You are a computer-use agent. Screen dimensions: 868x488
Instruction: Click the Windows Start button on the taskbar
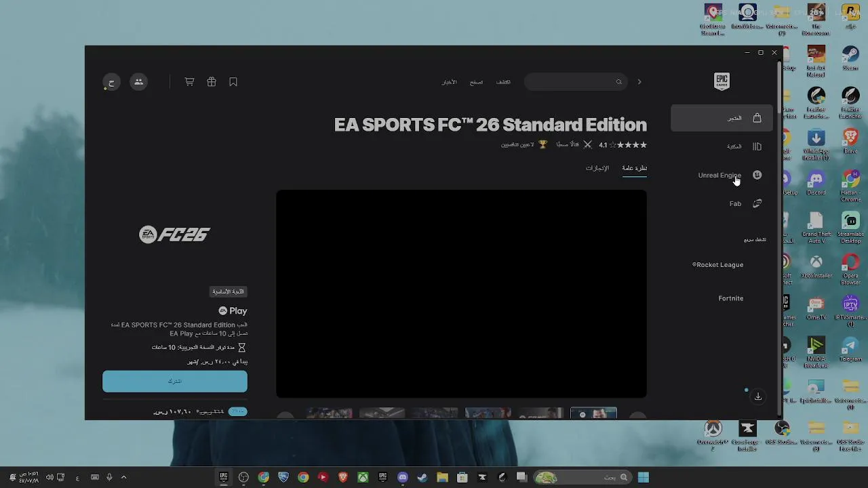tap(644, 477)
